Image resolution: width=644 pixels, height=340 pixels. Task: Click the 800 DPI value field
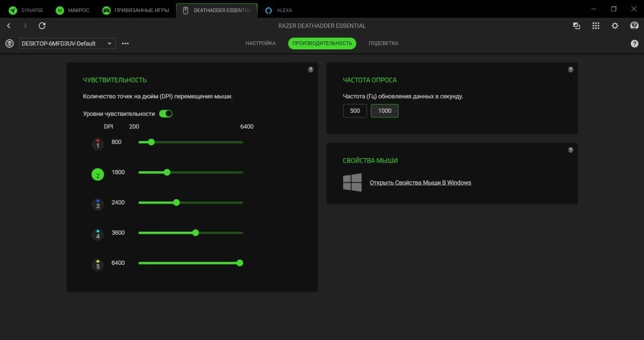pos(117,142)
